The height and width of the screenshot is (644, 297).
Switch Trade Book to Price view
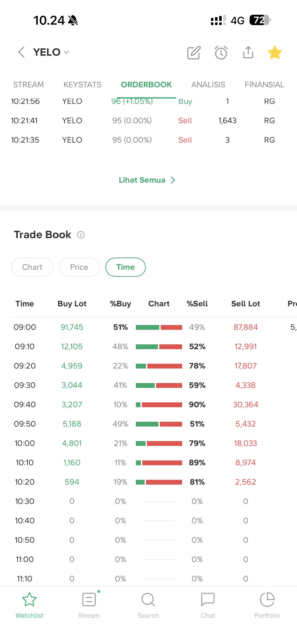point(79,267)
